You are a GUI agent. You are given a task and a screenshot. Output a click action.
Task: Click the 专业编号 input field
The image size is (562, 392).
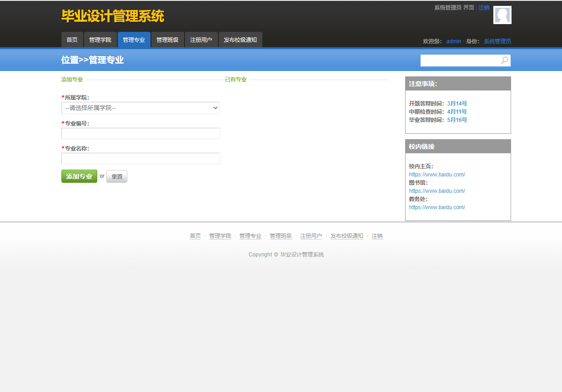coord(140,133)
